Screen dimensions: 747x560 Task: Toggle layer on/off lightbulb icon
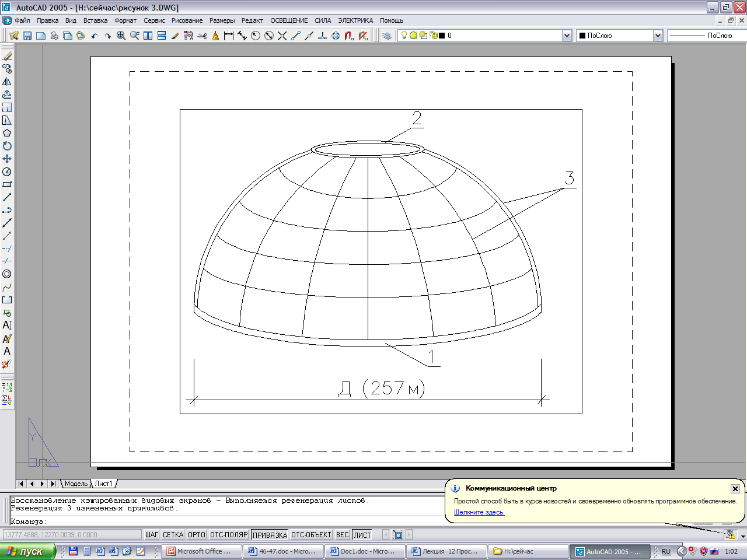point(404,36)
